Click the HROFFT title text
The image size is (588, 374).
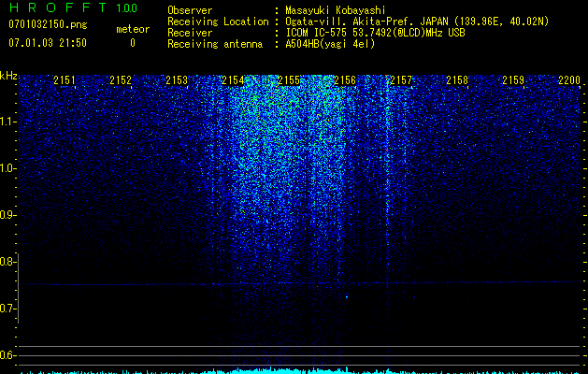58,7
